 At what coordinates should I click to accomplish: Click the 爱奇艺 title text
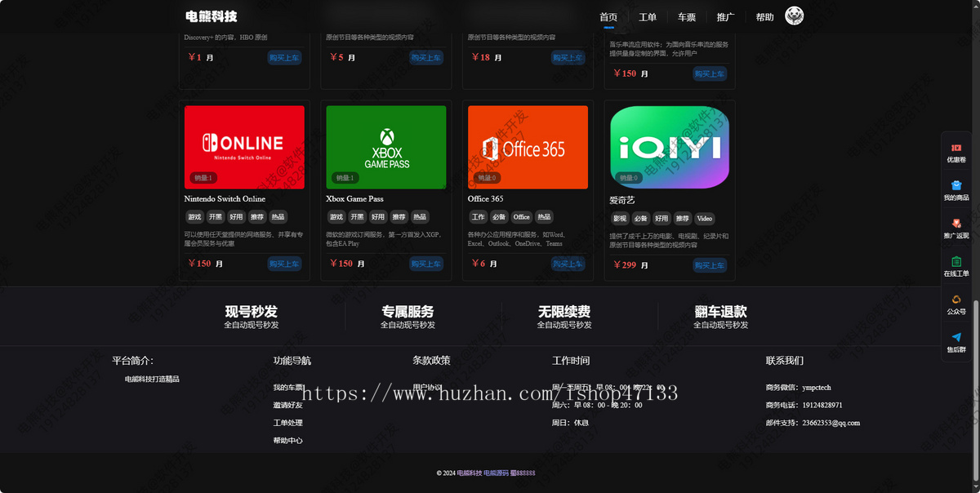622,200
